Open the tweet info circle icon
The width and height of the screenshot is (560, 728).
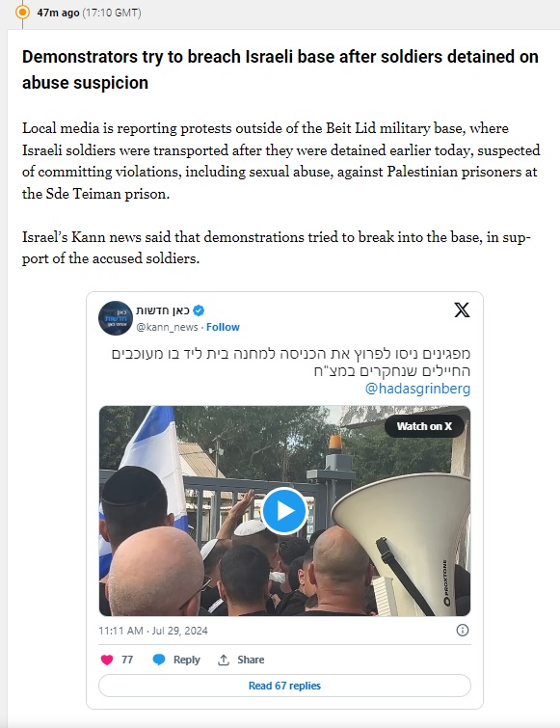pyautogui.click(x=463, y=630)
